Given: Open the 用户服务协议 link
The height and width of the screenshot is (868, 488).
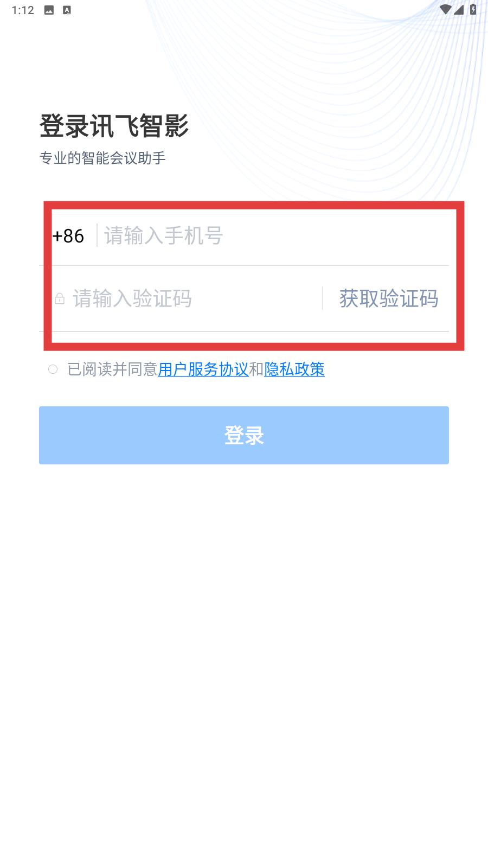Looking at the screenshot, I should tap(203, 369).
